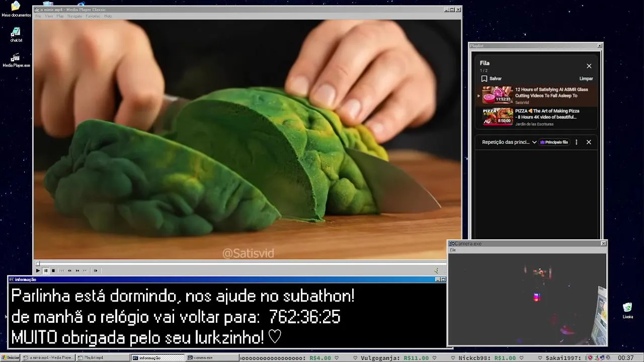Viewport: 644px width, 362px height.
Task: Select the PIZZA video thumbnail
Action: tap(498, 116)
